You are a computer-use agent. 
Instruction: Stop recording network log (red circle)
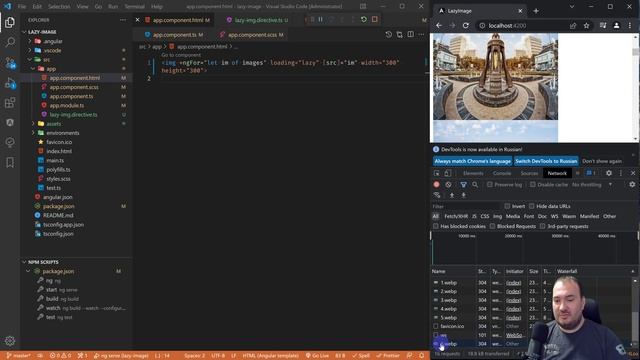coord(436,184)
